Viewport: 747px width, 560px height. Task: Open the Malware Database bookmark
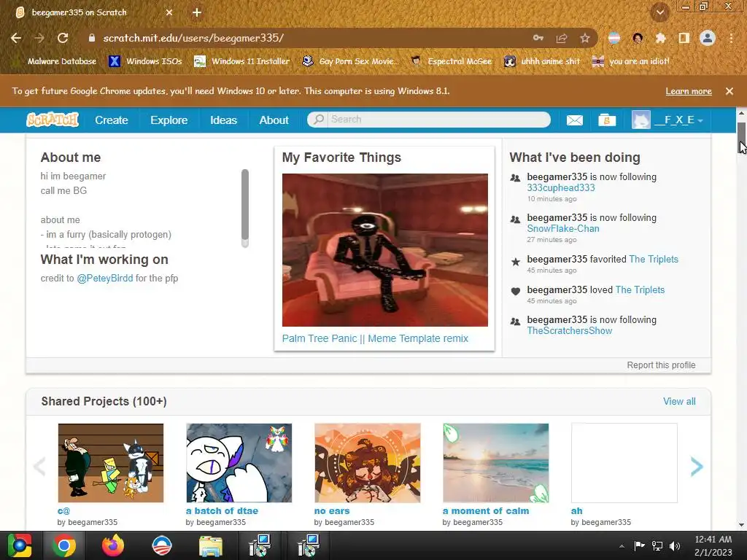pos(55,61)
